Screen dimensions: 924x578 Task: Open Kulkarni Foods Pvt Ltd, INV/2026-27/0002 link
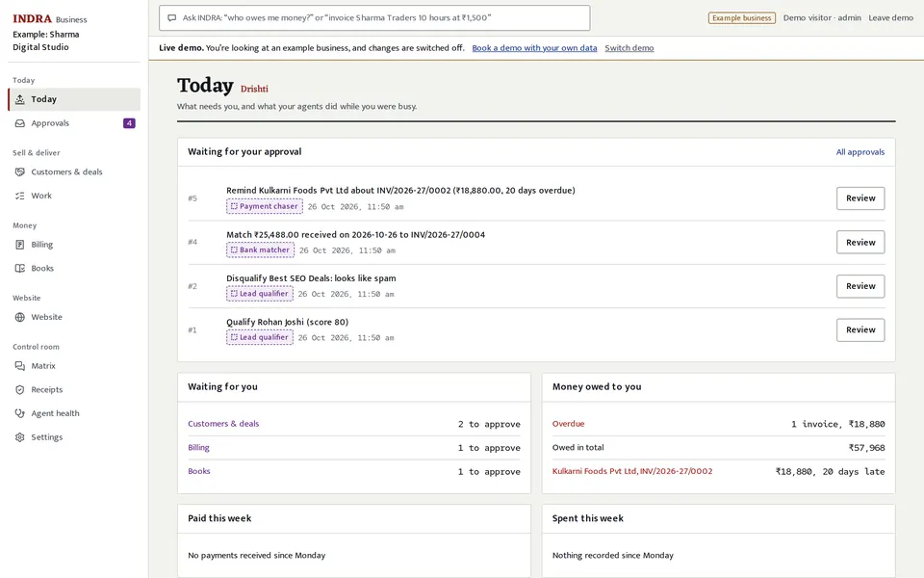(632, 471)
